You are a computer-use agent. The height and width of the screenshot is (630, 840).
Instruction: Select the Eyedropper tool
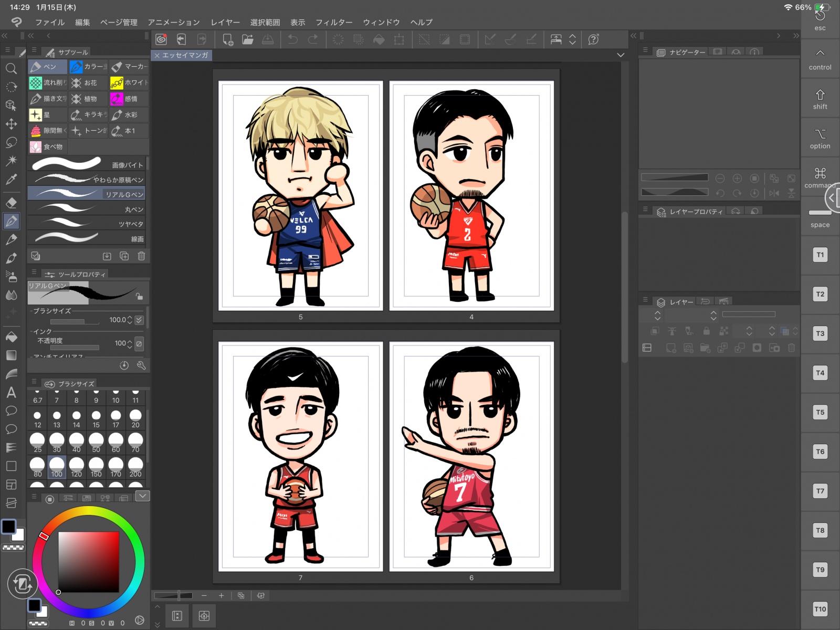[11, 180]
